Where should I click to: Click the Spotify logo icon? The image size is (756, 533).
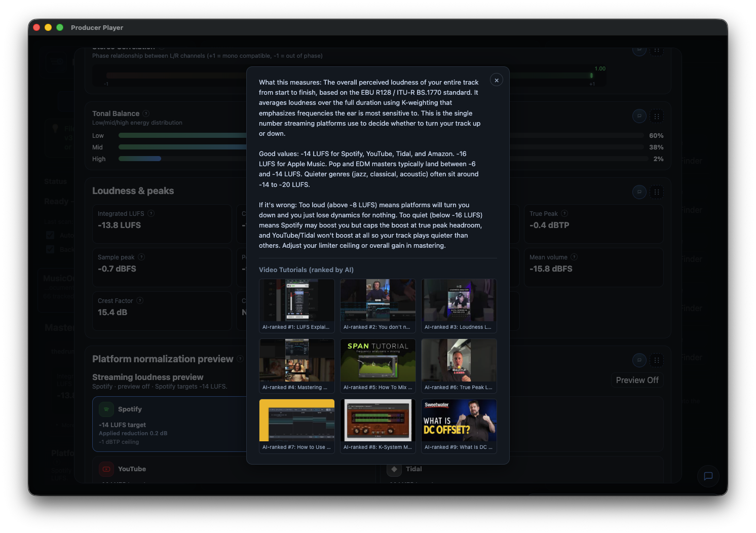click(x=106, y=409)
